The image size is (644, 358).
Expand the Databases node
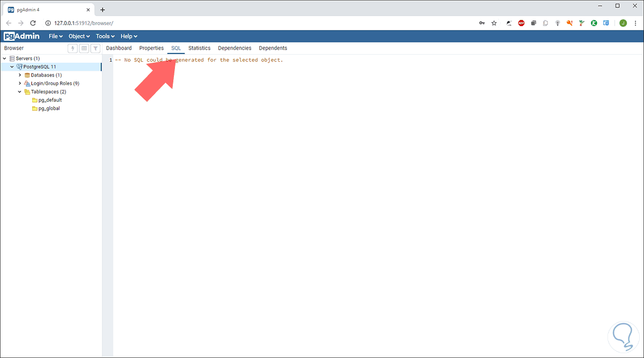pyautogui.click(x=20, y=75)
